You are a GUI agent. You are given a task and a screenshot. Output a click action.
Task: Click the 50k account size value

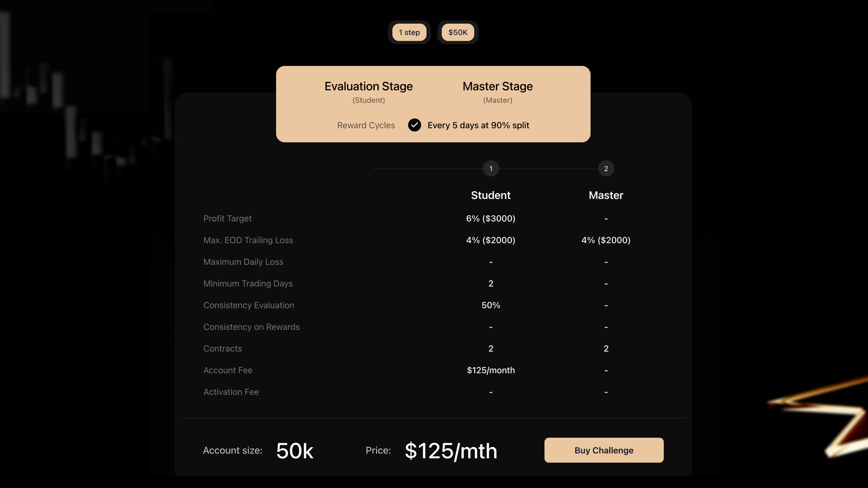tap(295, 451)
